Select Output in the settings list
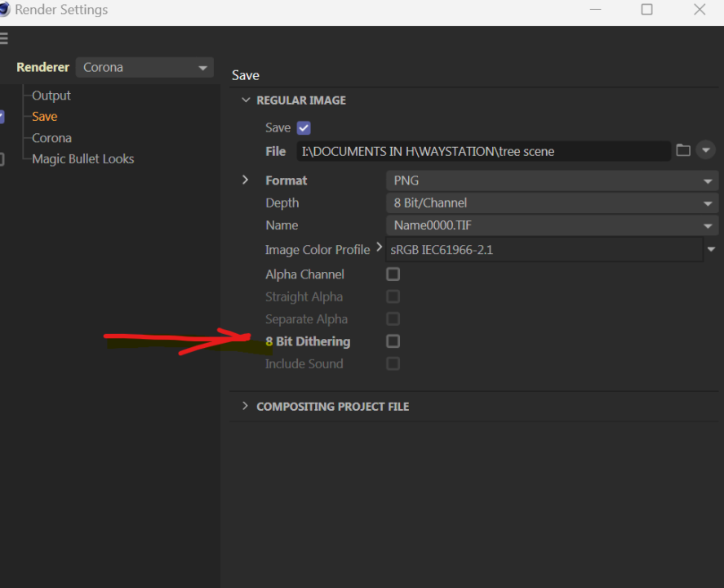 click(51, 96)
